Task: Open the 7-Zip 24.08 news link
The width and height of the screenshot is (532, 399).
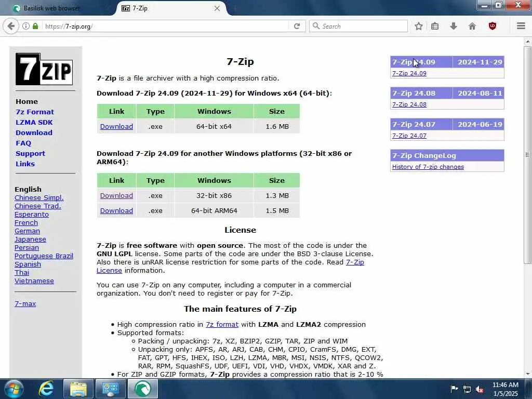Action: (409, 104)
